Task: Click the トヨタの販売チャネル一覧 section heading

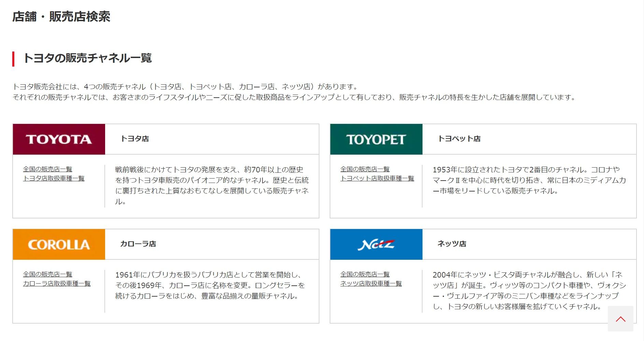Action: coord(87,58)
